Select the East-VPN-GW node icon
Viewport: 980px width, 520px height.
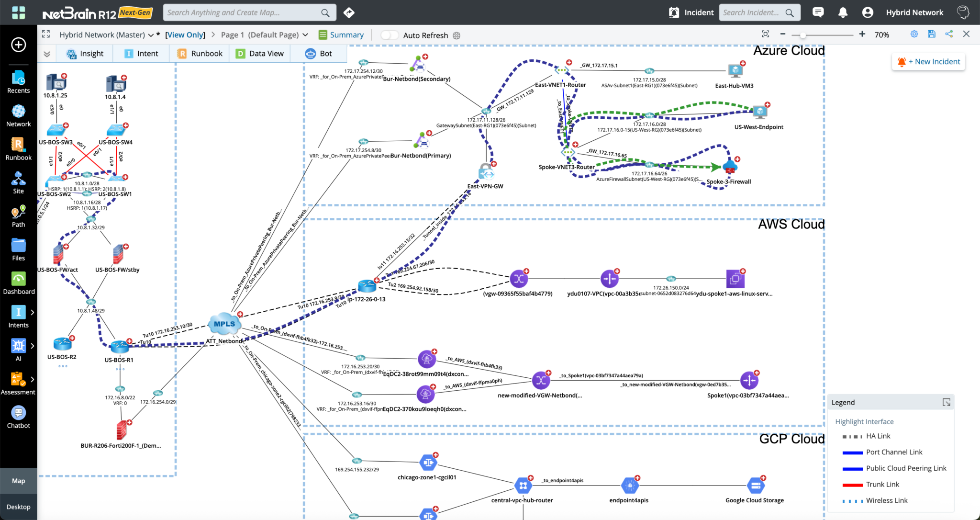click(486, 172)
